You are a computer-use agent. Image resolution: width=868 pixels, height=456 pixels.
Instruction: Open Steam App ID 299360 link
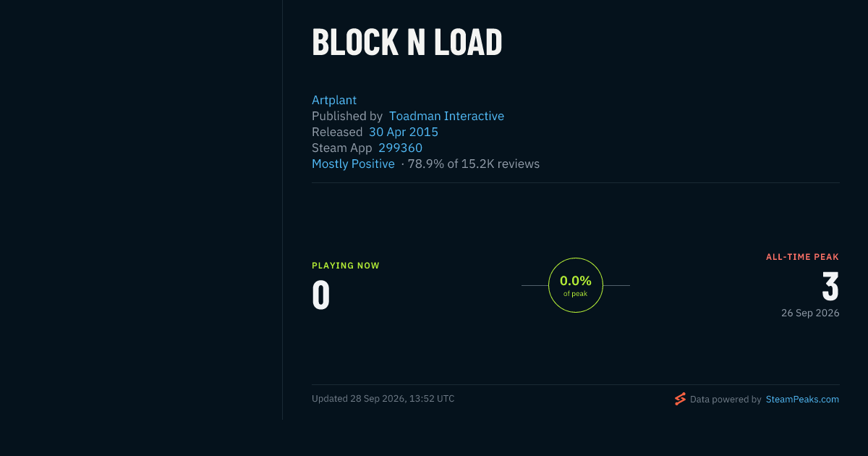[x=400, y=148]
